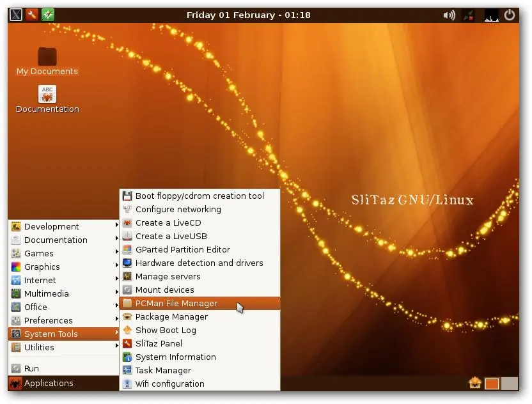
Task: Click the System Information icon
Action: (x=127, y=357)
